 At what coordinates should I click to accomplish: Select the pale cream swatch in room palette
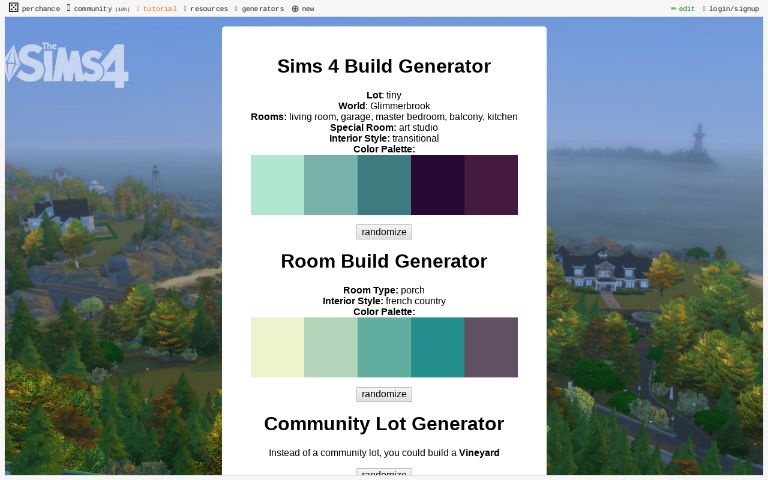[277, 347]
